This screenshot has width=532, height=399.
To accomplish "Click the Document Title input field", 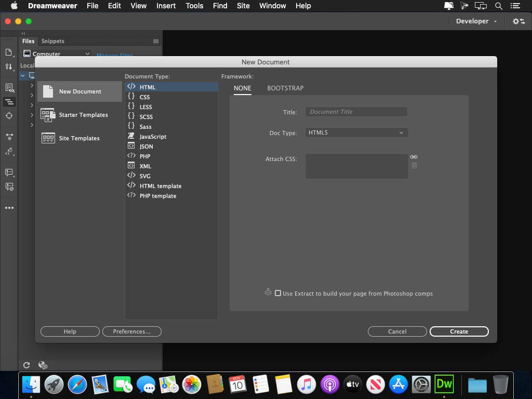I will point(356,112).
